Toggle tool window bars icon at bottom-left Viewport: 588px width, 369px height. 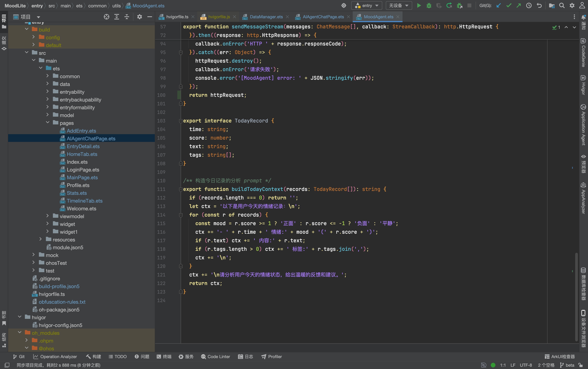(x=7, y=365)
